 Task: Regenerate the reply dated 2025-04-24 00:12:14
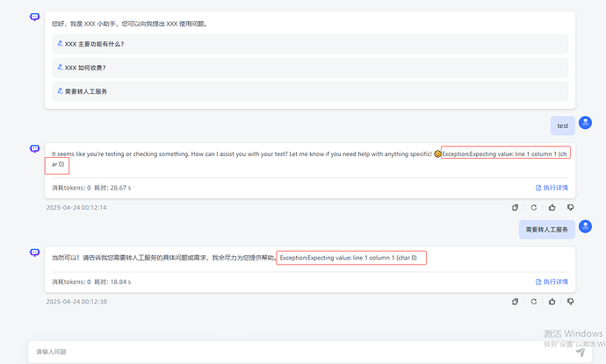coord(534,208)
